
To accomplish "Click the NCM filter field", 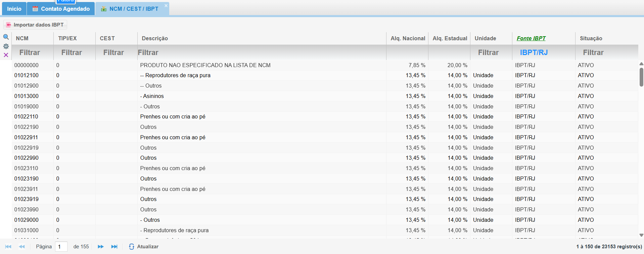I will point(30,53).
